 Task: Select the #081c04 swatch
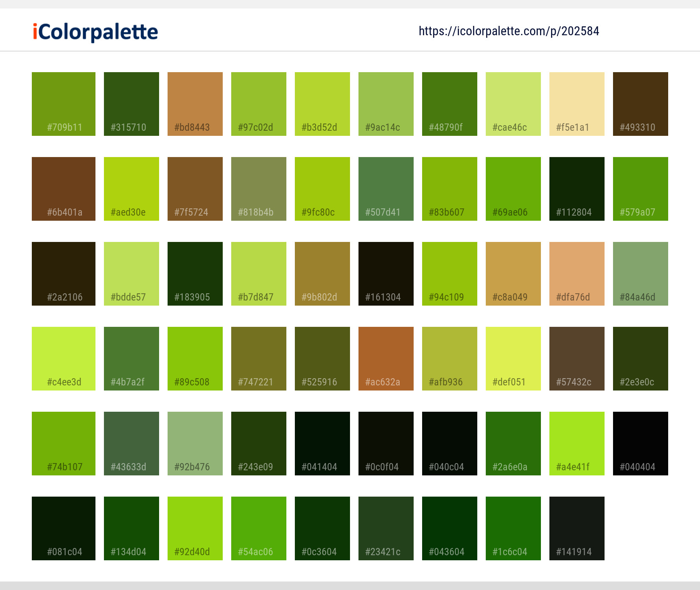tap(64, 528)
